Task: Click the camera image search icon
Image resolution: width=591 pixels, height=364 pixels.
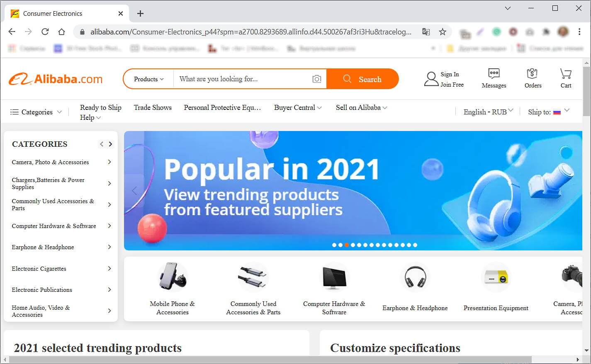Action: (317, 79)
